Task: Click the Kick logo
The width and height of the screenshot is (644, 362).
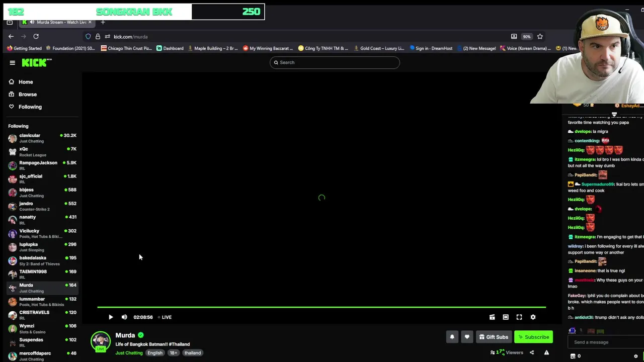Action: point(36,62)
